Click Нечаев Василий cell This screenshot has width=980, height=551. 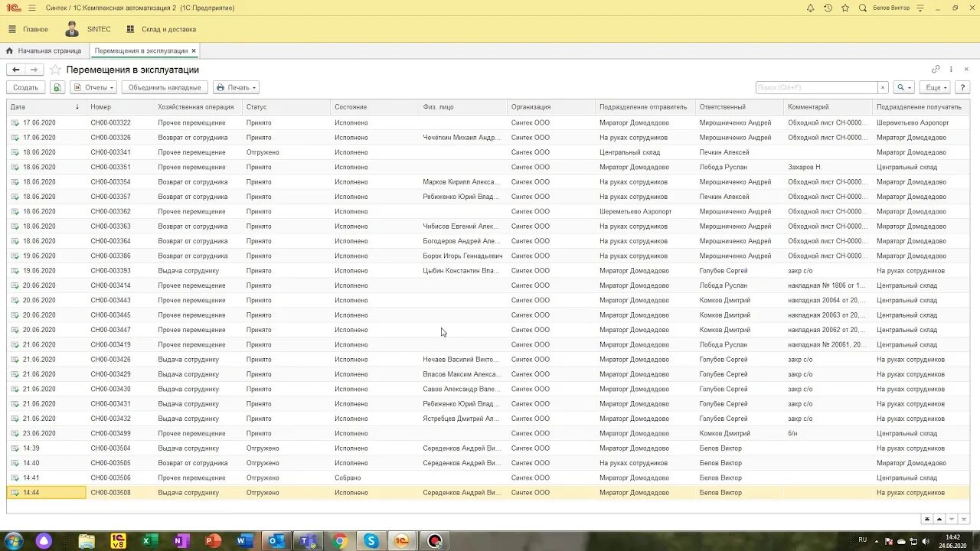(462, 360)
